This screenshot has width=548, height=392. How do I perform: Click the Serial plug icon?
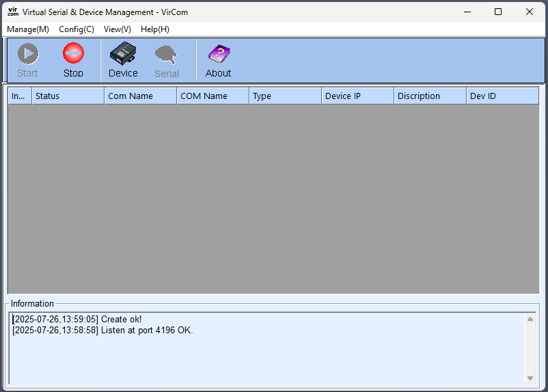point(166,55)
